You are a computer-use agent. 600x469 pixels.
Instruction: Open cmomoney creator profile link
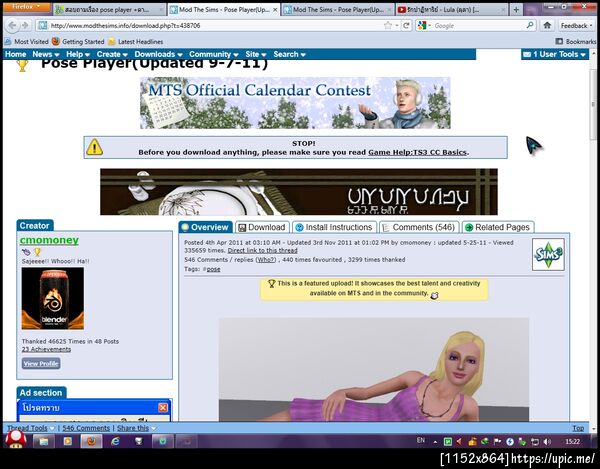[x=49, y=240]
